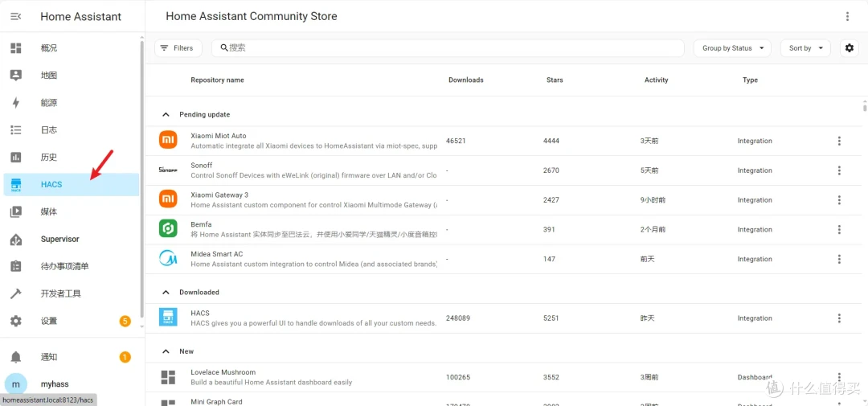Click the Xiaomi Miot Auto logo

pyautogui.click(x=168, y=141)
